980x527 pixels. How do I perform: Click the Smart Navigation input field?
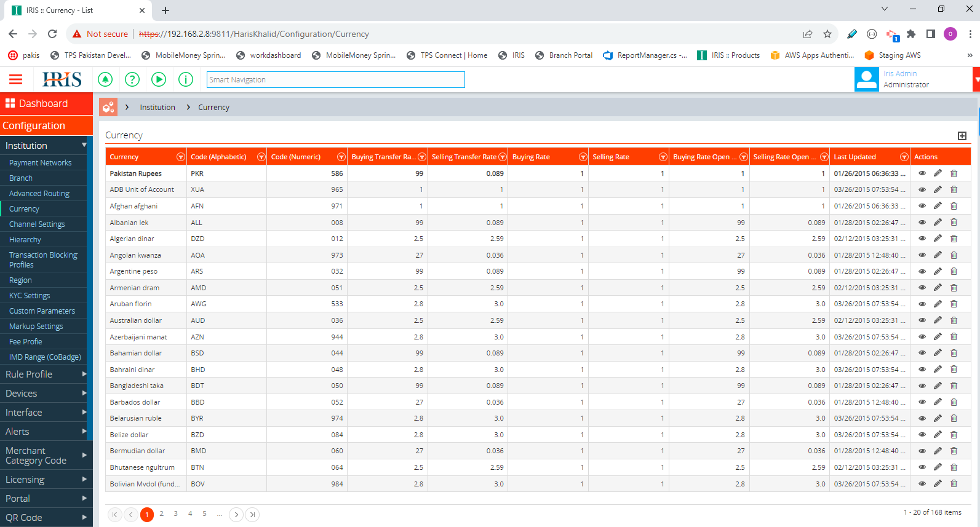click(336, 79)
